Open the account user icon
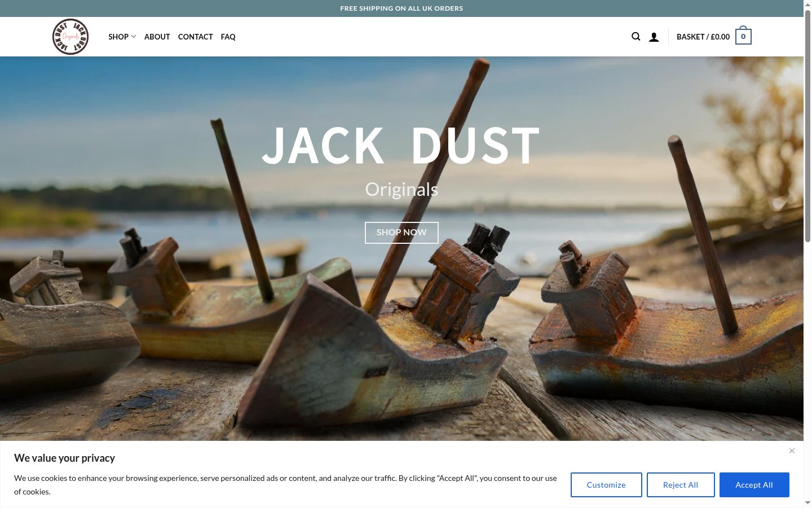 (x=654, y=37)
